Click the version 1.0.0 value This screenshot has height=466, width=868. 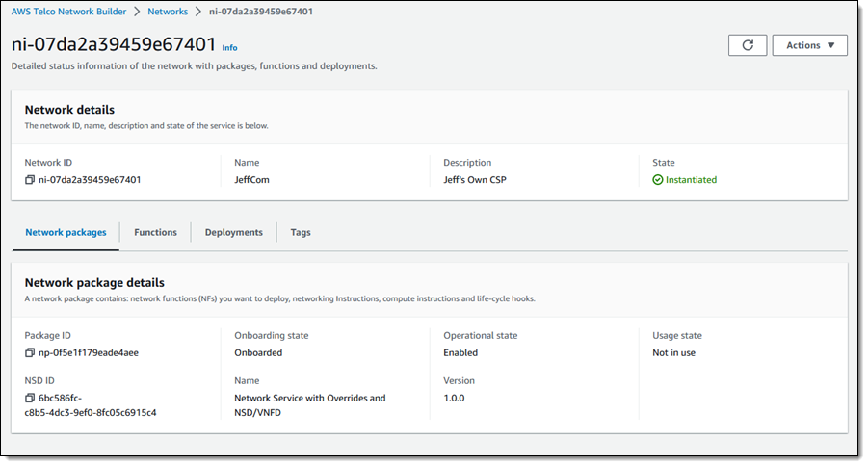click(454, 398)
